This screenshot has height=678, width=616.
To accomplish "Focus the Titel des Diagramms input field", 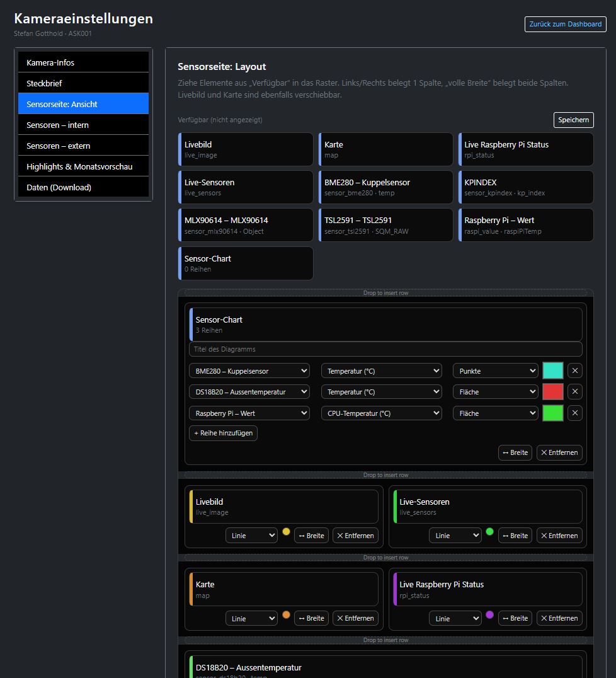I will point(385,349).
